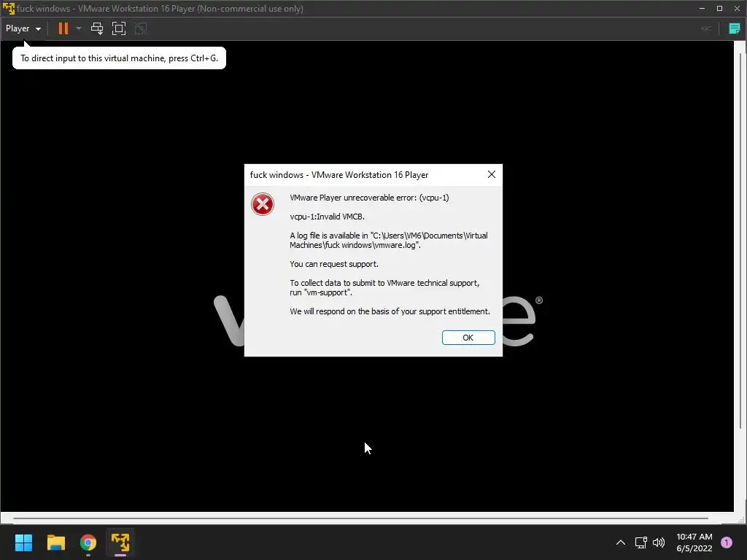The height and width of the screenshot is (560, 747).
Task: Toggle the Unity mode icon
Action: pyautogui.click(x=141, y=28)
